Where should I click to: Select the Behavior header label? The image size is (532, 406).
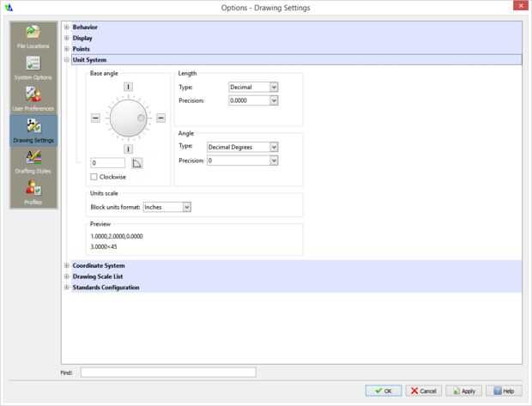85,27
